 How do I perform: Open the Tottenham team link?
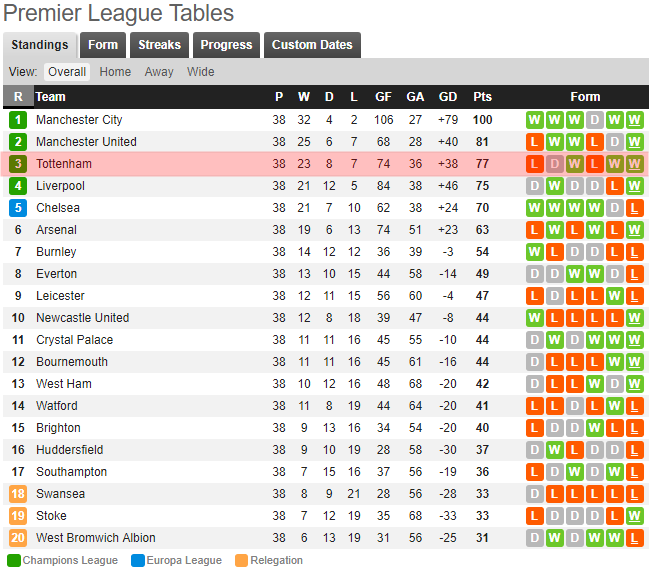(63, 164)
